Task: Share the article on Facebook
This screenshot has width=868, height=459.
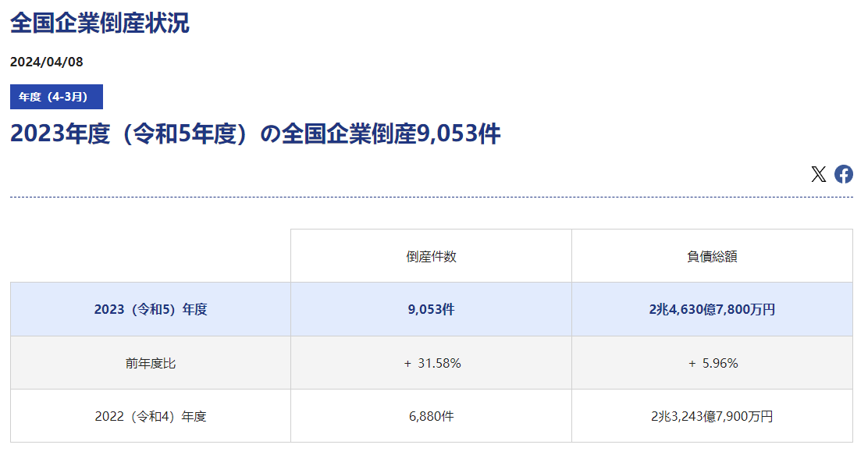Action: tap(843, 174)
